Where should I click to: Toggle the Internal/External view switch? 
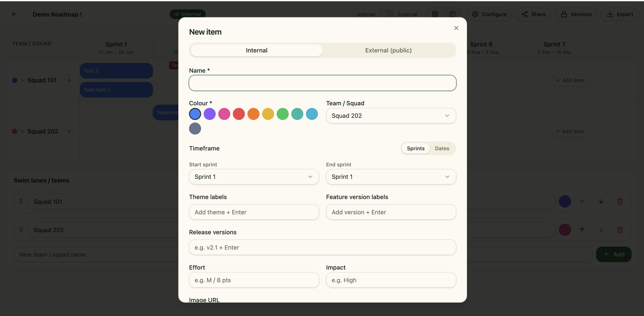click(x=386, y=14)
